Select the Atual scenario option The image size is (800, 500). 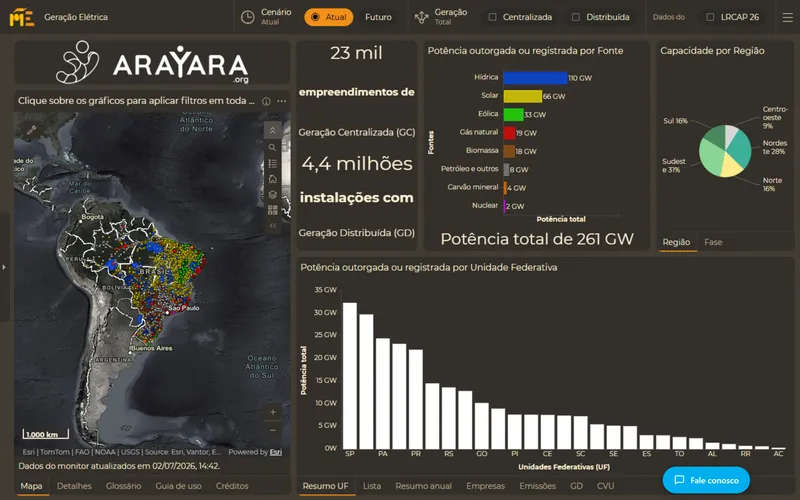(x=329, y=17)
